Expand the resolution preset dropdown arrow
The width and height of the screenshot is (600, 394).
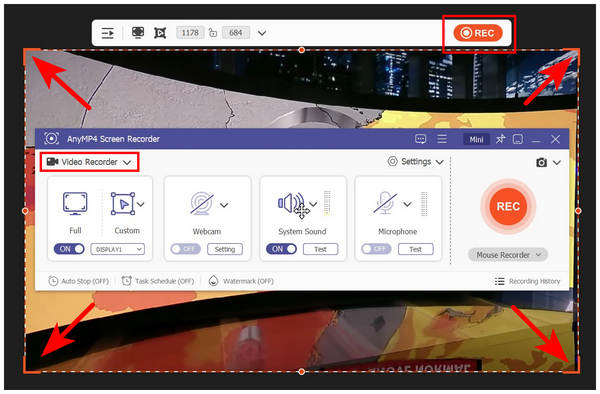coord(262,33)
